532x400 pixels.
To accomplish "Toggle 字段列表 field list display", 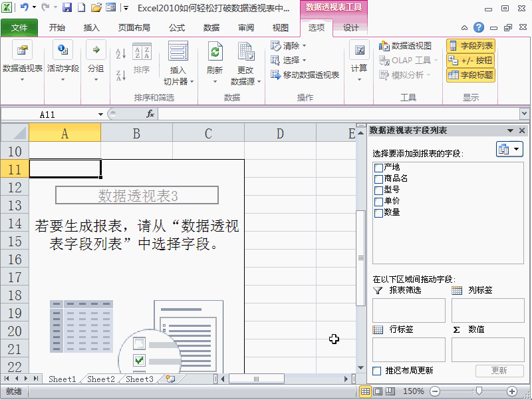I will (x=471, y=45).
